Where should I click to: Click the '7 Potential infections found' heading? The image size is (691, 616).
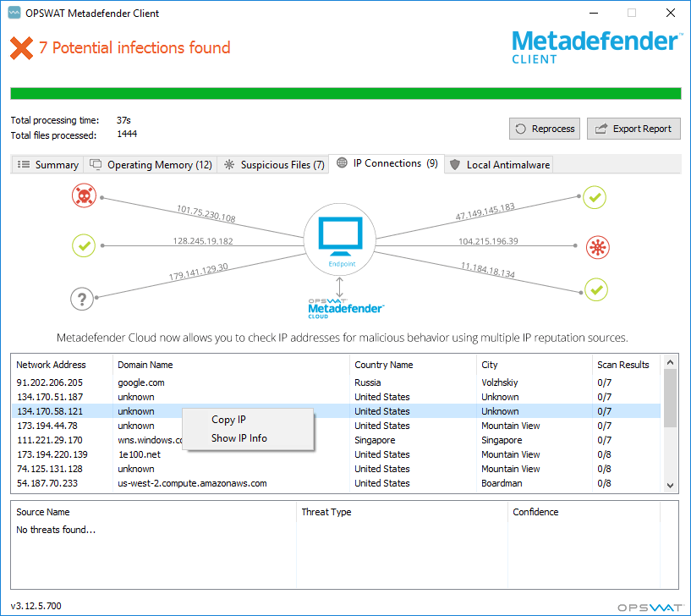pyautogui.click(x=134, y=47)
